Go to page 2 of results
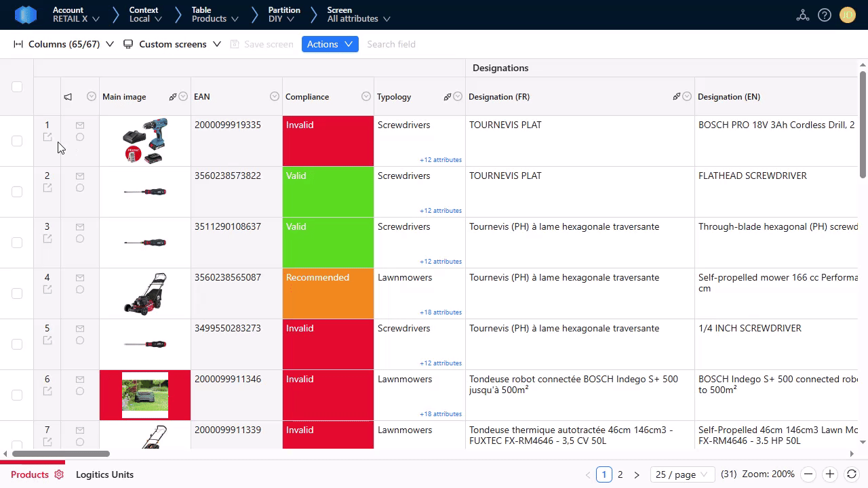 (620, 474)
